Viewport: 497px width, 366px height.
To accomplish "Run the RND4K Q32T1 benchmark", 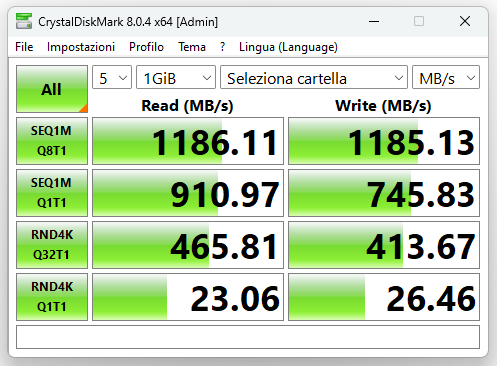I will click(52, 245).
